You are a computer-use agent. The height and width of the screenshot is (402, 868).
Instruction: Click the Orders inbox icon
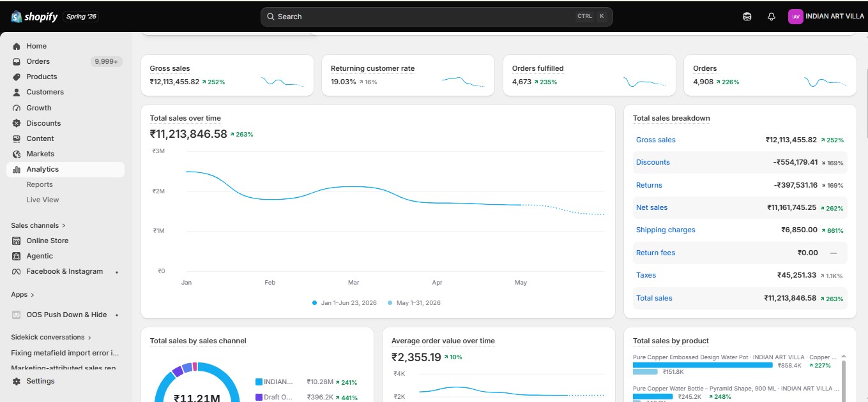[17, 61]
